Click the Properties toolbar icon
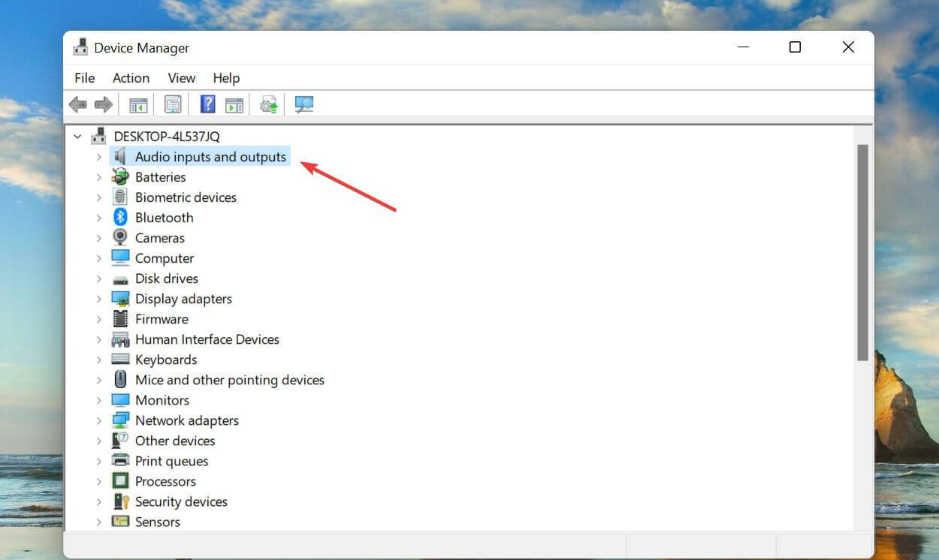Viewport: 939px width, 560px height. tap(173, 104)
